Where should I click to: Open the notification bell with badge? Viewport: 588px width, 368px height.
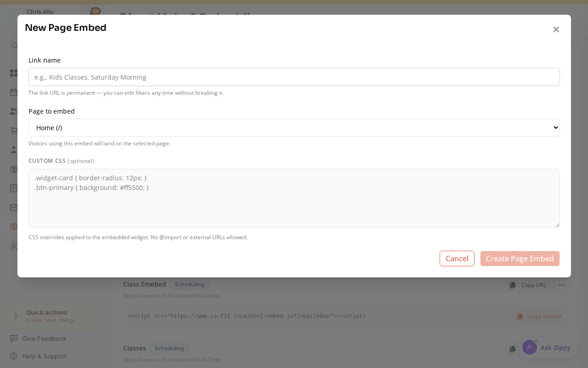pos(95,11)
